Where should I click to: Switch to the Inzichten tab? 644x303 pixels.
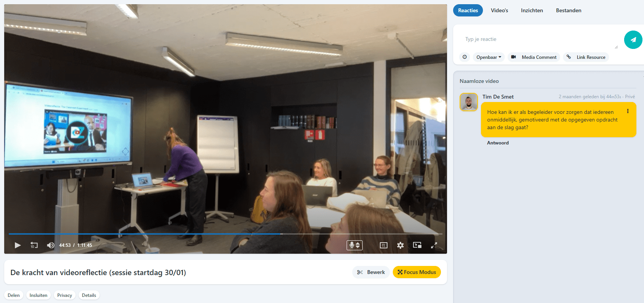point(532,10)
